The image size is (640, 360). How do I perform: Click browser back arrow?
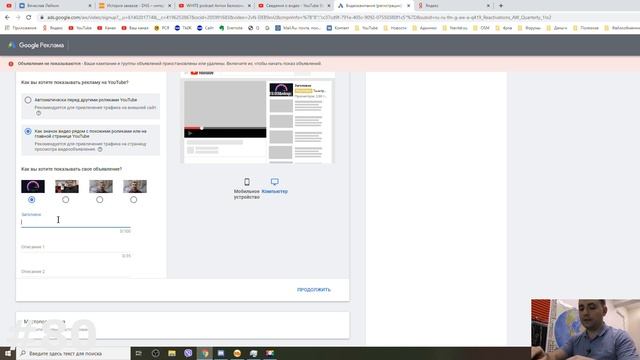[x=7, y=18]
